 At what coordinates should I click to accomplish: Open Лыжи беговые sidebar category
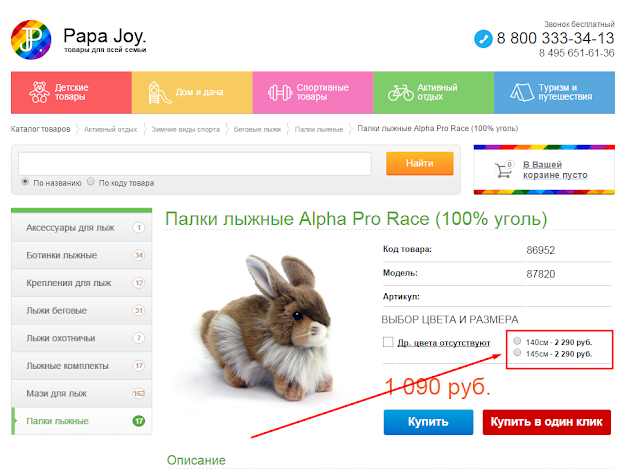82,311
